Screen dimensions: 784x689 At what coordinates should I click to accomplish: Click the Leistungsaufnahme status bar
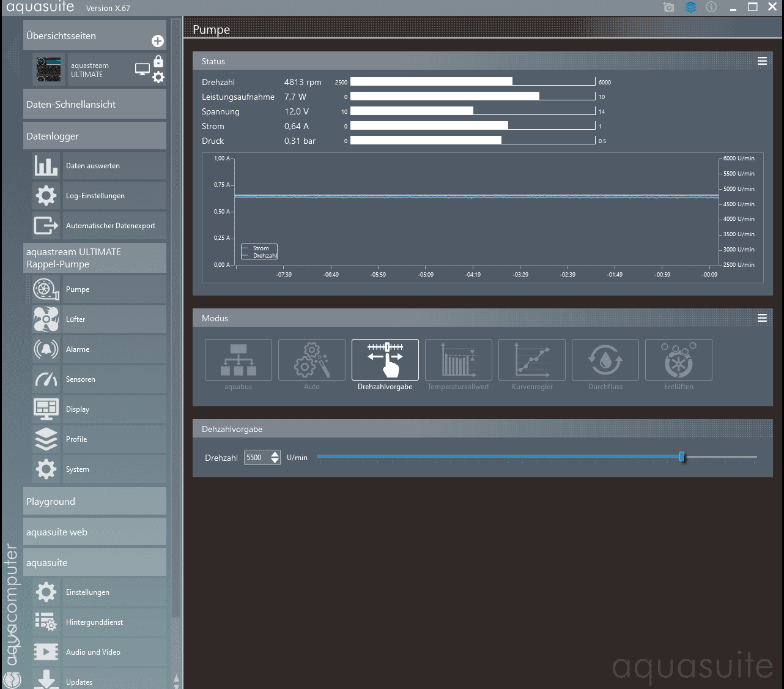tap(473, 96)
